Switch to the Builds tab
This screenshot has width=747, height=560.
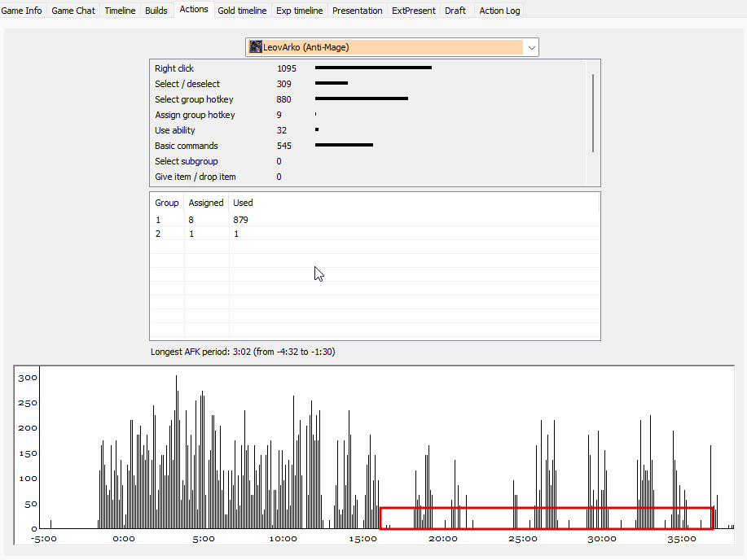click(156, 11)
